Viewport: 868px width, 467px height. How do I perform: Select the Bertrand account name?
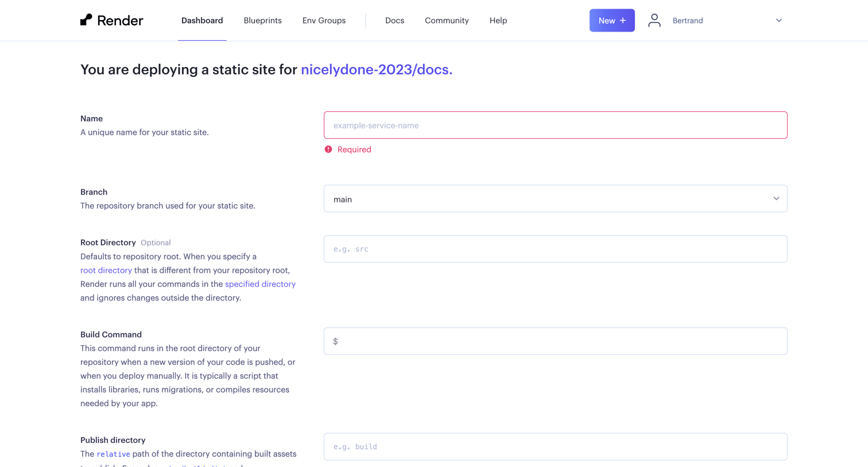click(x=688, y=21)
